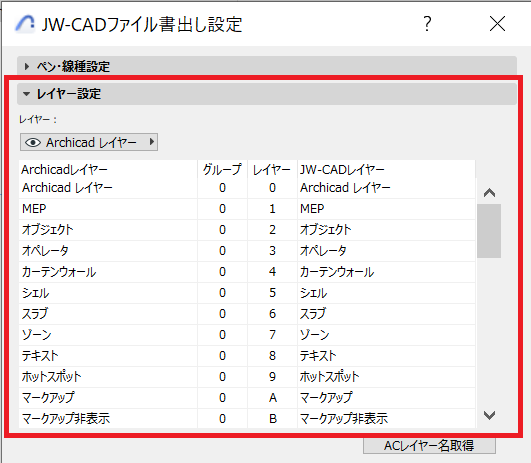The image size is (531, 463).
Task: Click JW-CAD layer name マークアップ非表示 cell
Action: coord(386,419)
